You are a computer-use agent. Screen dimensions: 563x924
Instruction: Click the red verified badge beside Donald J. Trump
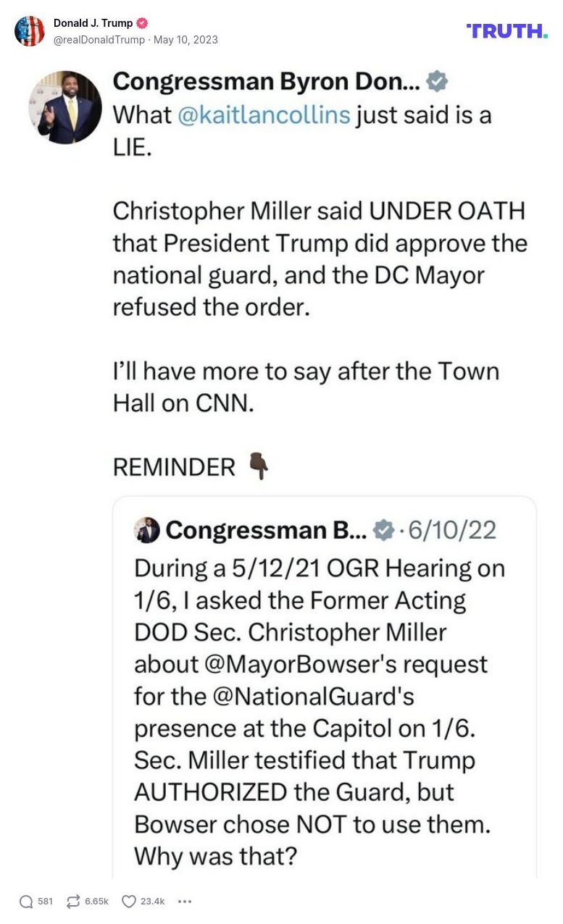click(x=142, y=23)
